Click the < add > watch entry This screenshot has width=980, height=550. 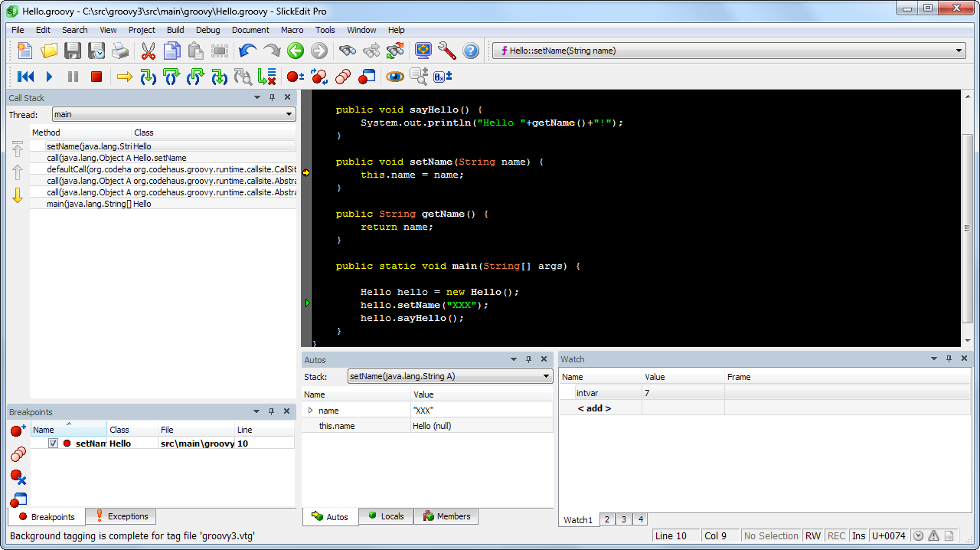(594, 408)
